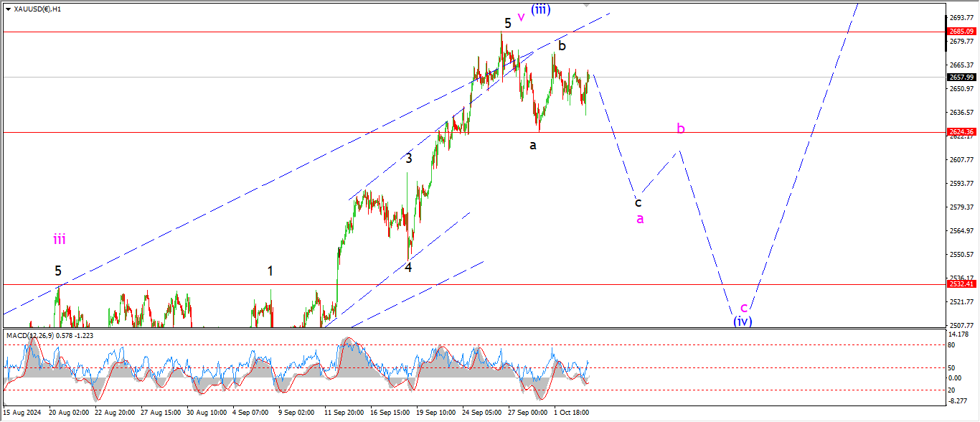Open the XAUUSD chart dropdown arrow
Viewport: 980px width, 422px height.
(x=7, y=9)
